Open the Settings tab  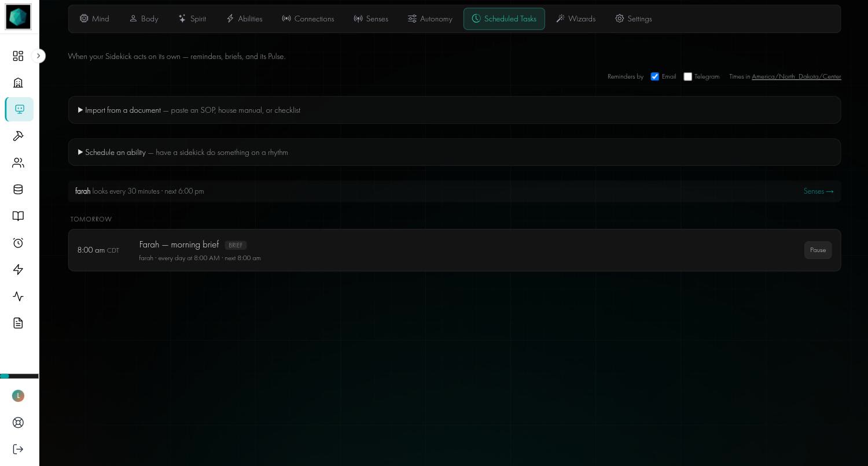[x=634, y=19]
